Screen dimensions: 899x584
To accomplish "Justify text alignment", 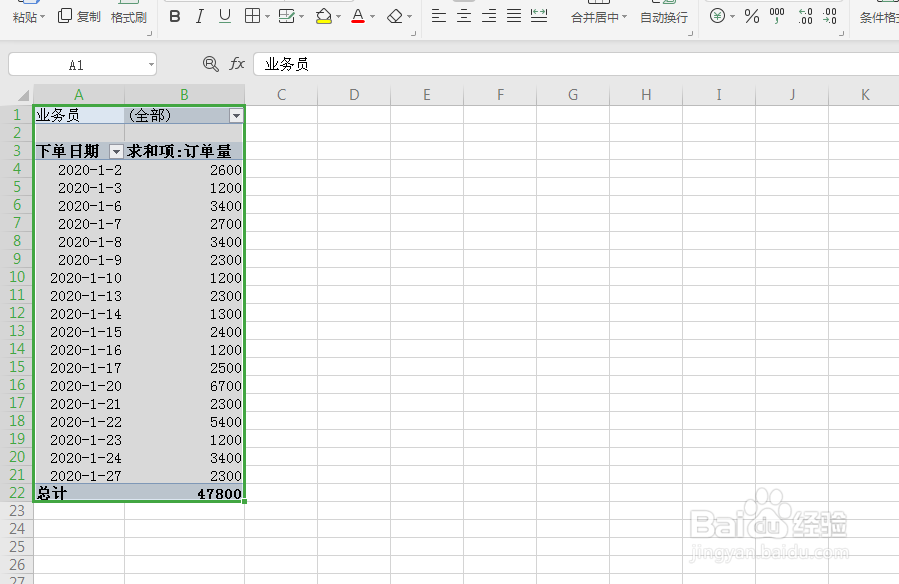I will tap(514, 17).
